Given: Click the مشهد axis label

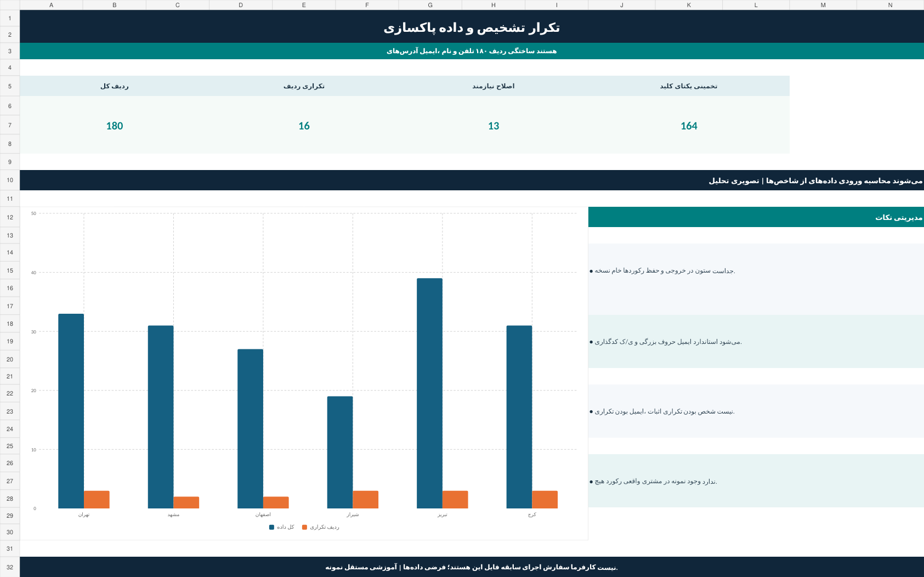Looking at the screenshot, I should point(173,514).
